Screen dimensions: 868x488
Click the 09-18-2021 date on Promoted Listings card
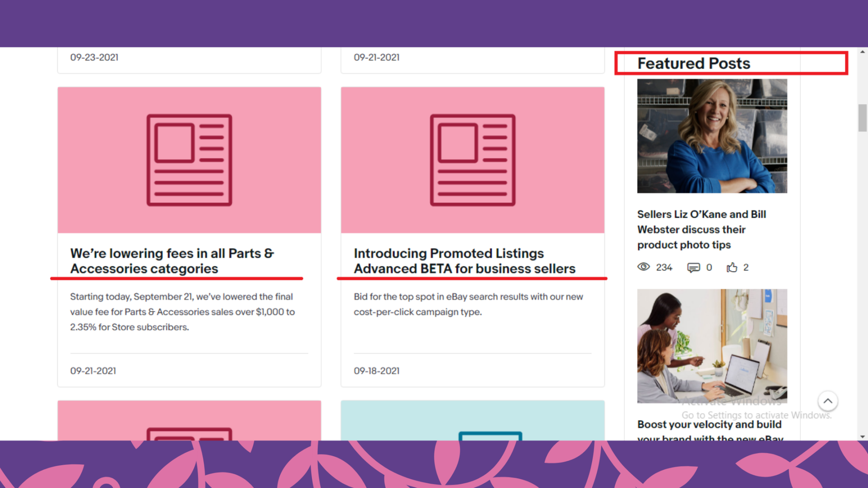pos(377,371)
